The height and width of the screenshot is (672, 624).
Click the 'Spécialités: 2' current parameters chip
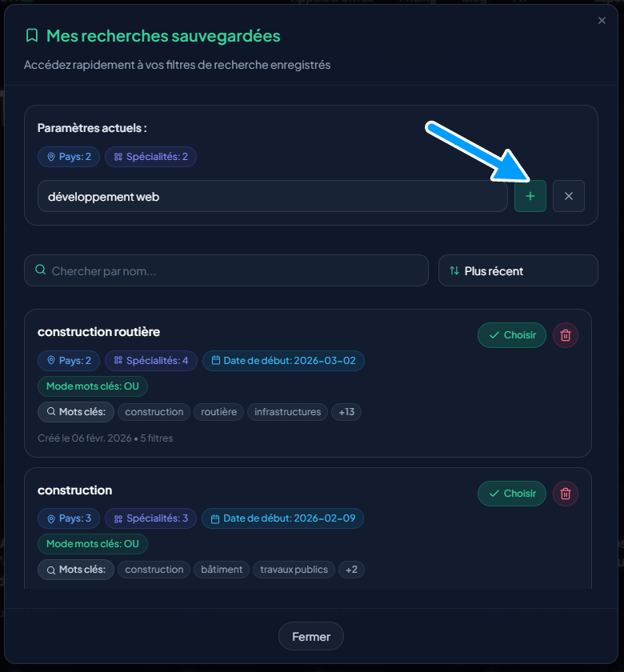(x=150, y=157)
